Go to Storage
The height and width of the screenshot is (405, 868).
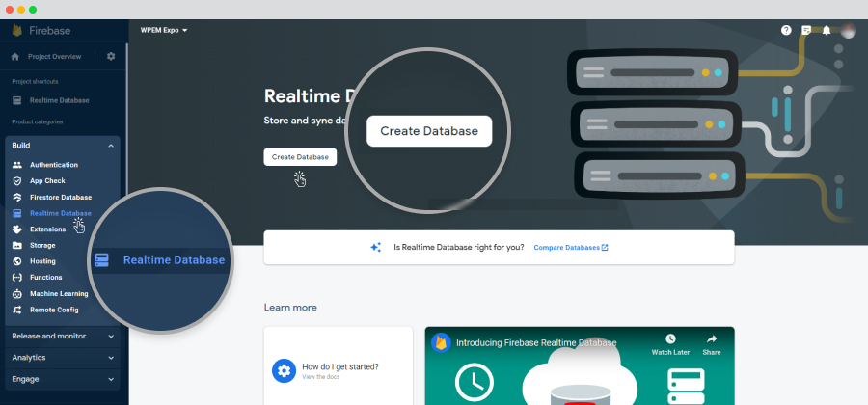pyautogui.click(x=42, y=245)
